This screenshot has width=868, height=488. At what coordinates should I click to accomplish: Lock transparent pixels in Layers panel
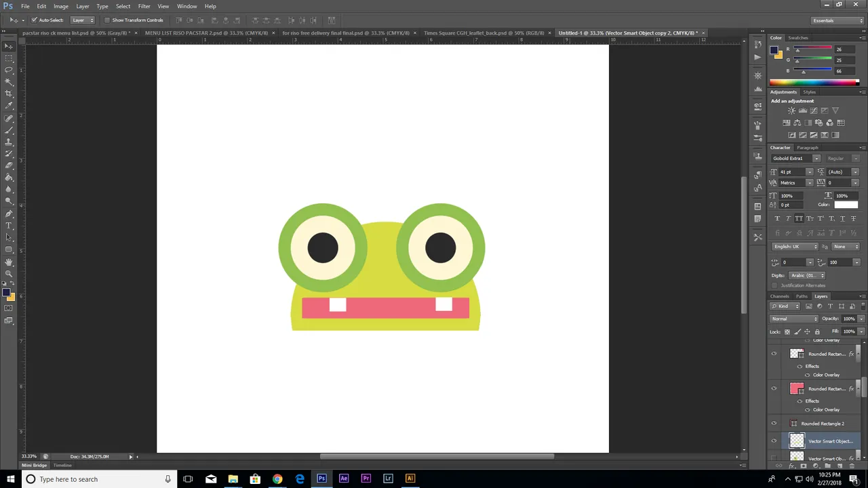[787, 331]
